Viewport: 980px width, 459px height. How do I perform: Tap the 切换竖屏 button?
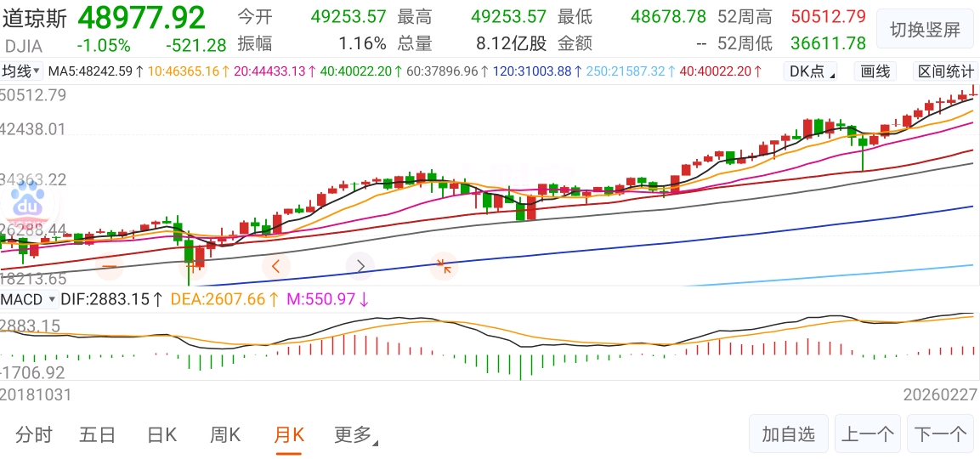pyautogui.click(x=925, y=30)
